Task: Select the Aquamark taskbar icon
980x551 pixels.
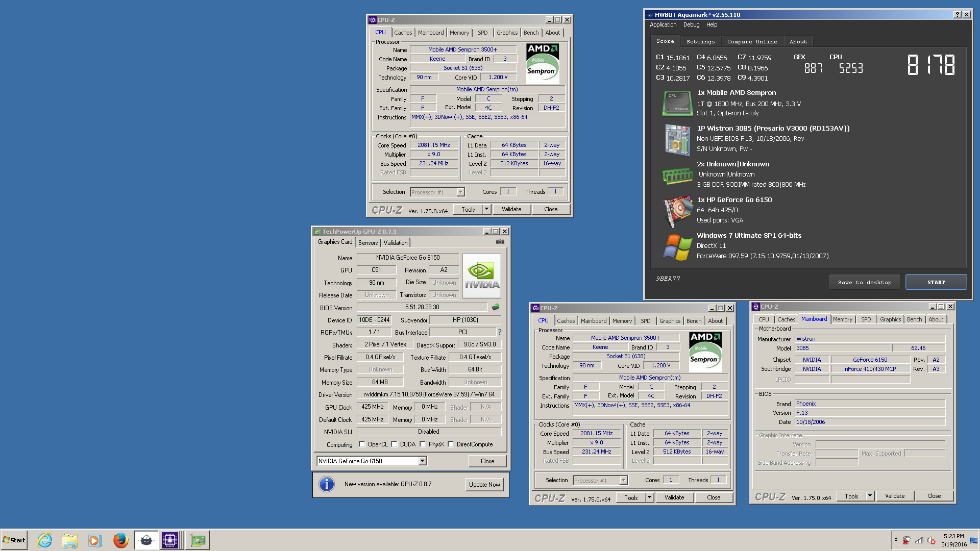Action: (x=146, y=540)
